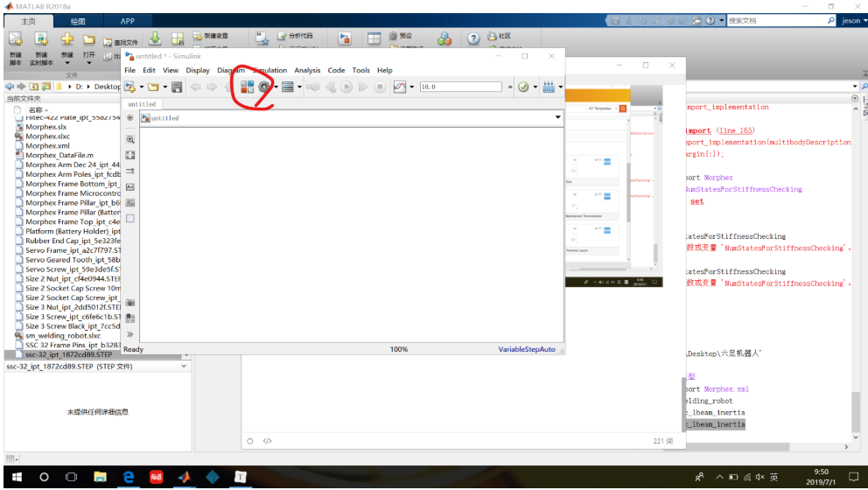Open dropdown arrow next to Data Inspector
This screenshot has width=868, height=490.
(412, 87)
